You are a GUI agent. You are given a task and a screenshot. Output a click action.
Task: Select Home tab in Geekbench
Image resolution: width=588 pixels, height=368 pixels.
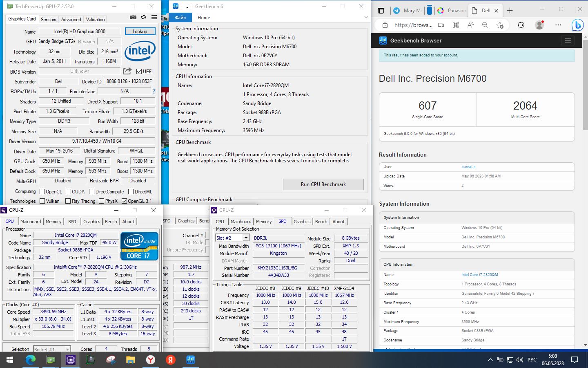coord(204,18)
